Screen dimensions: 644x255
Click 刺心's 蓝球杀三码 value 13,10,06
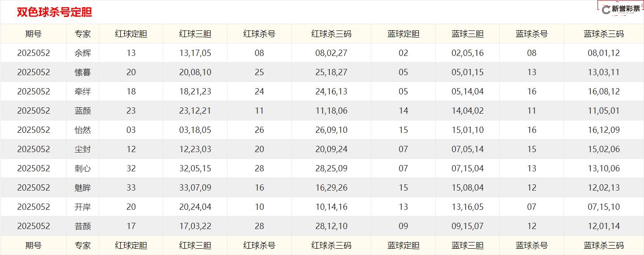(604, 168)
